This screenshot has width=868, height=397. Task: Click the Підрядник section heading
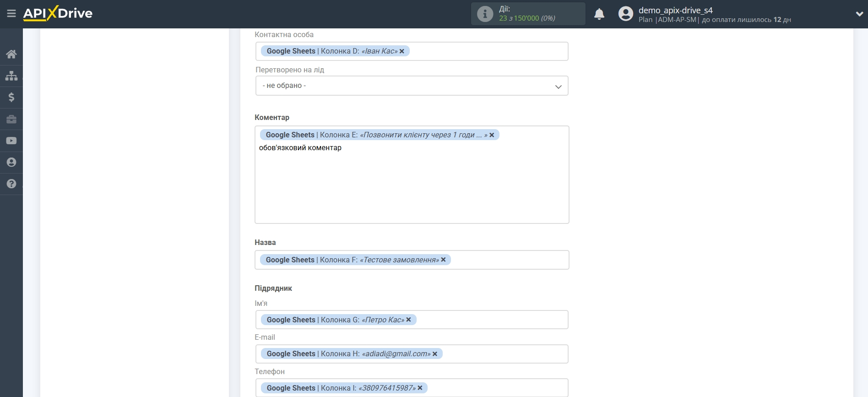pyautogui.click(x=273, y=288)
